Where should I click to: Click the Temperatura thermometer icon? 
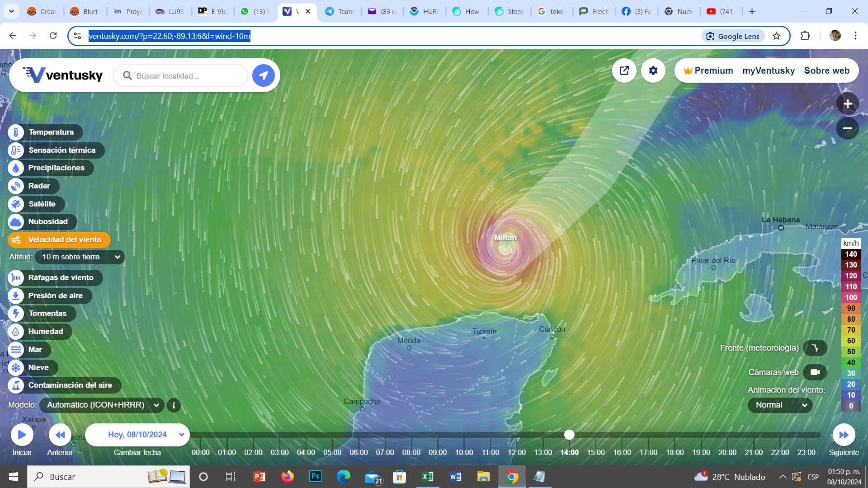point(16,132)
